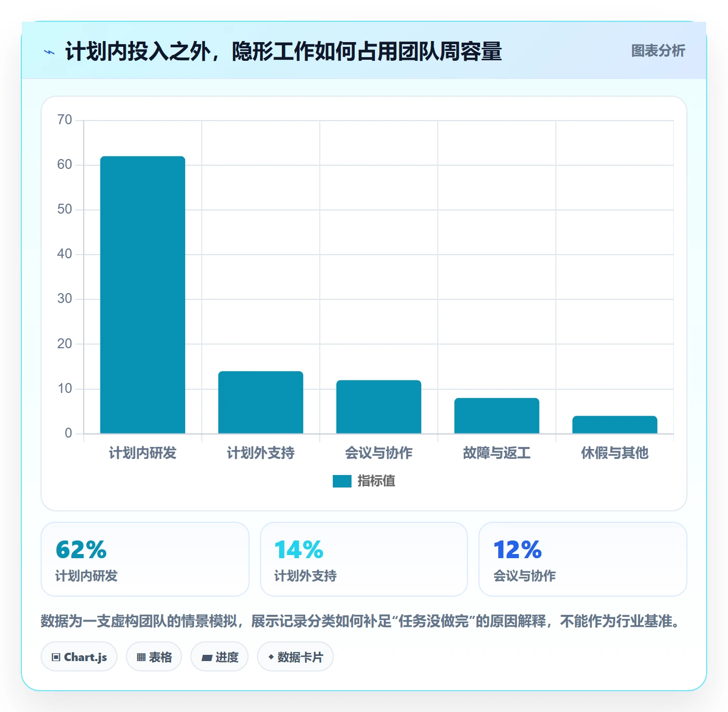The image size is (728, 712).
Task: Click the Chart.js tag chip
Action: 79,657
